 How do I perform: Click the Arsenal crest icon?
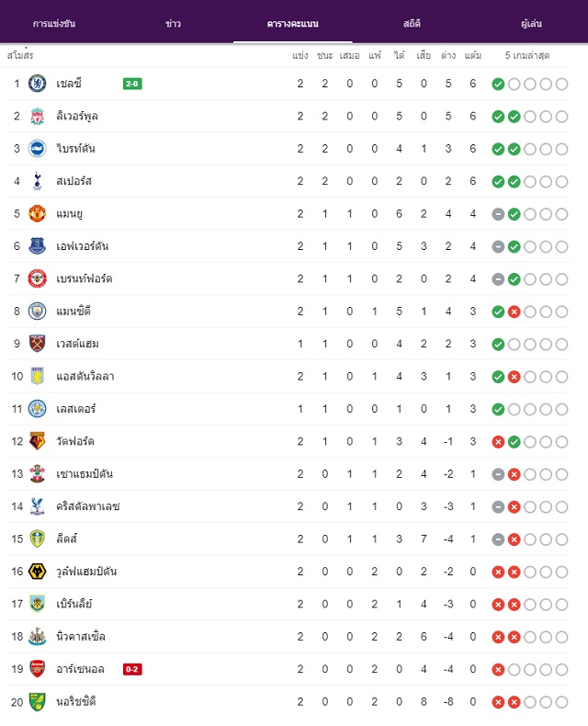(37, 669)
